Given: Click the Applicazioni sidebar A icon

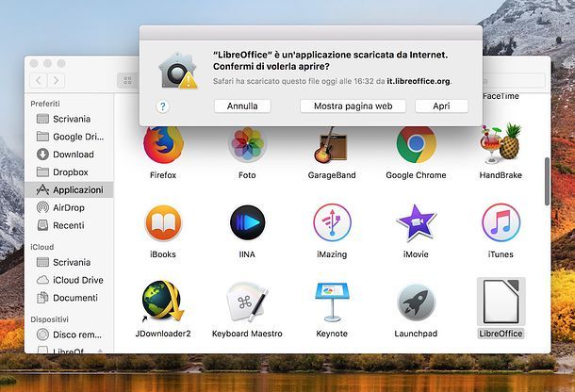Looking at the screenshot, I should click(x=42, y=189).
